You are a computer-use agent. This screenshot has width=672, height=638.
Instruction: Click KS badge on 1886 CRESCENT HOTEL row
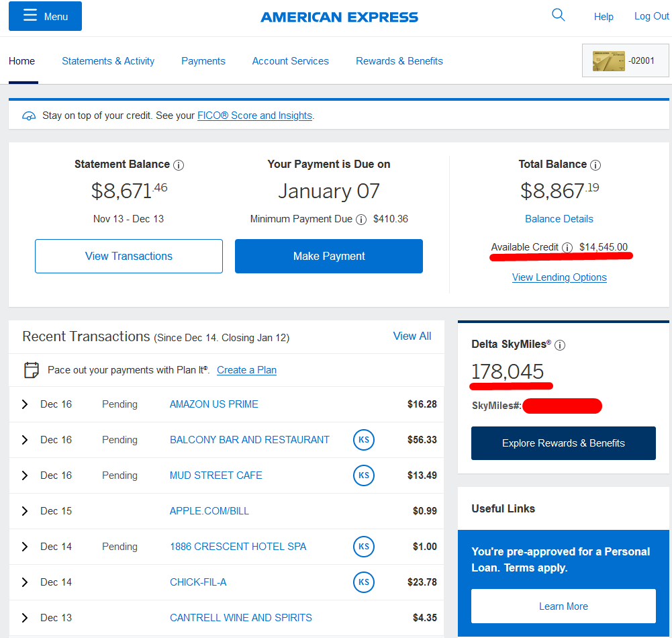(364, 547)
